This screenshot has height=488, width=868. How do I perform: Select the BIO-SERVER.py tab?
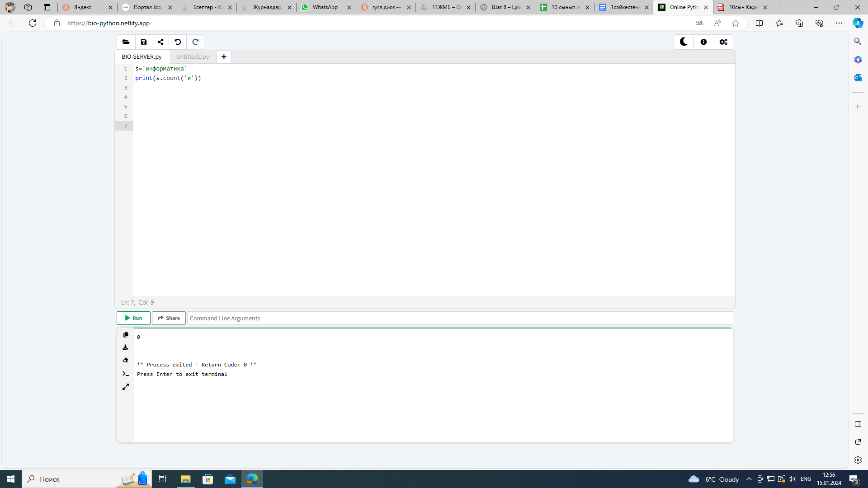(x=142, y=57)
